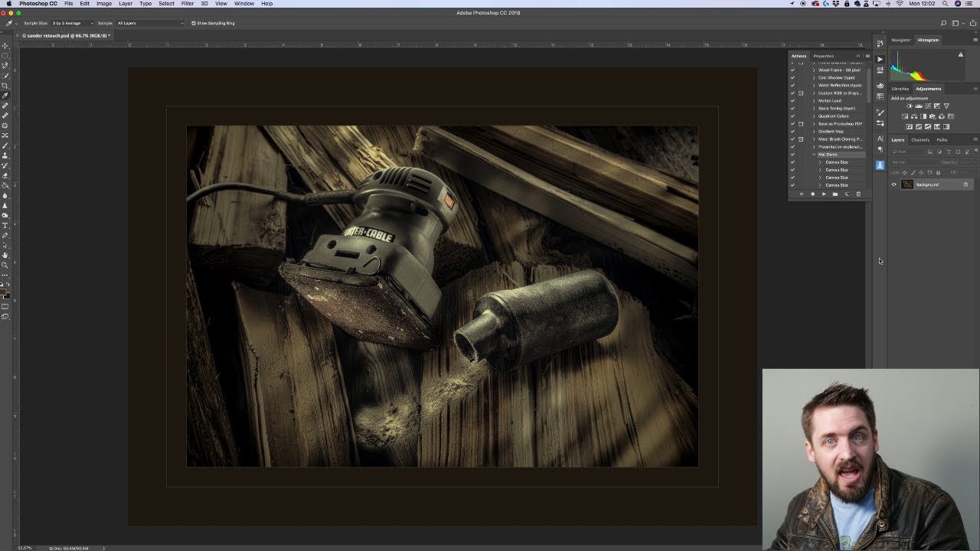Select the Lasso tool
Screen dimensions: 980x551
click(x=5, y=66)
